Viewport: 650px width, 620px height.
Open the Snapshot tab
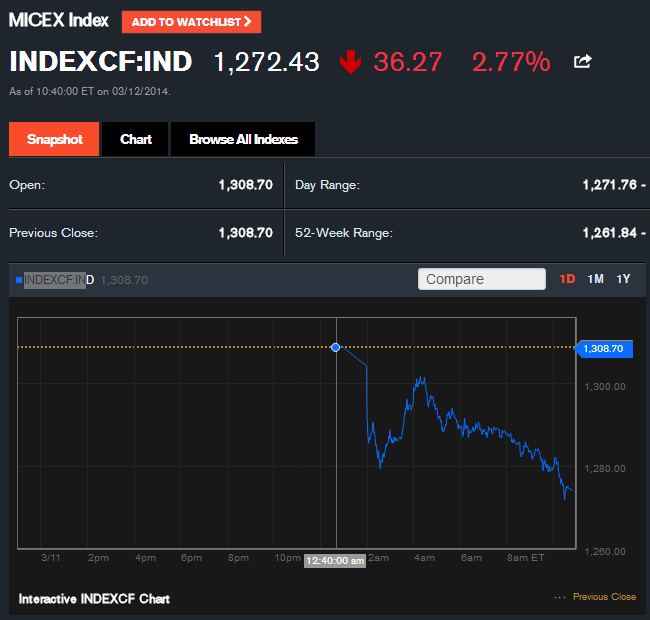click(54, 139)
